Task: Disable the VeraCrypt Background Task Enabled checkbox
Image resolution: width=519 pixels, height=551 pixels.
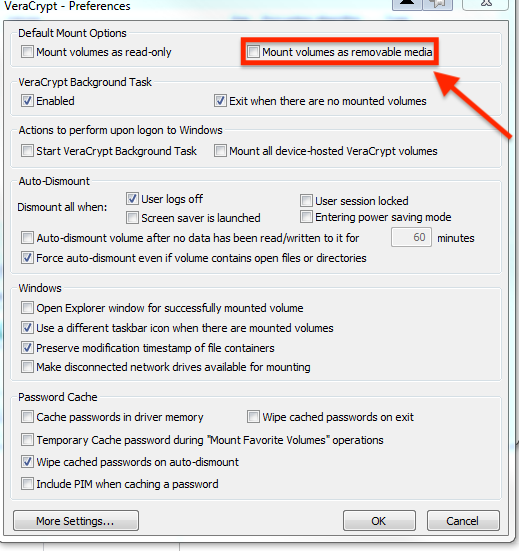Action: pyautogui.click(x=27, y=101)
